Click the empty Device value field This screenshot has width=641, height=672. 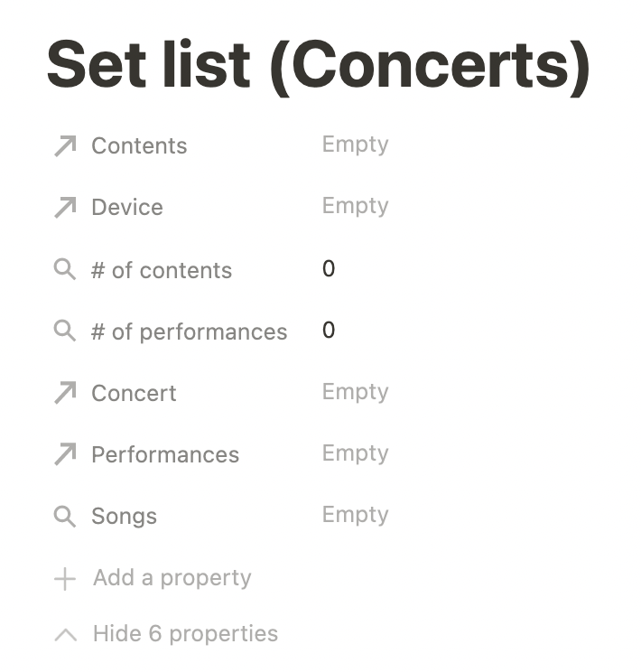coord(355,207)
